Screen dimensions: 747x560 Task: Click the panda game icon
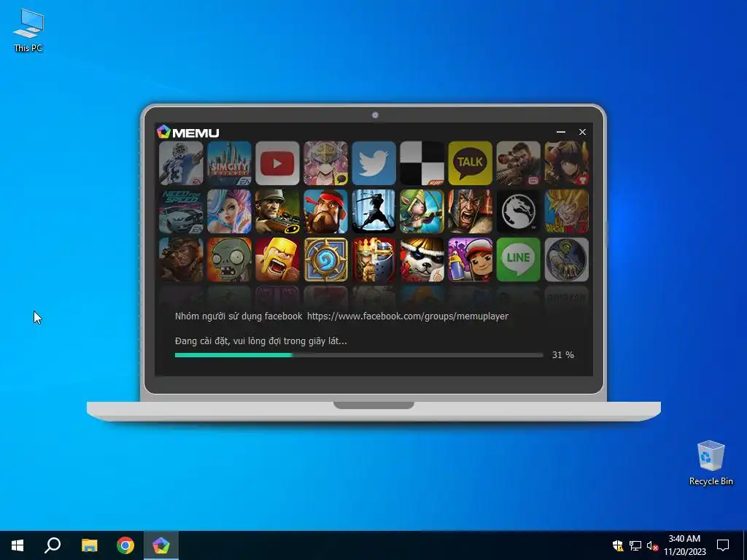(422, 260)
